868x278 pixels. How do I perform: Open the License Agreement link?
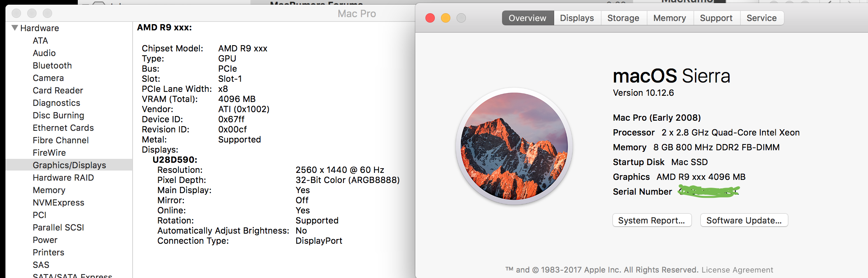coord(737,270)
